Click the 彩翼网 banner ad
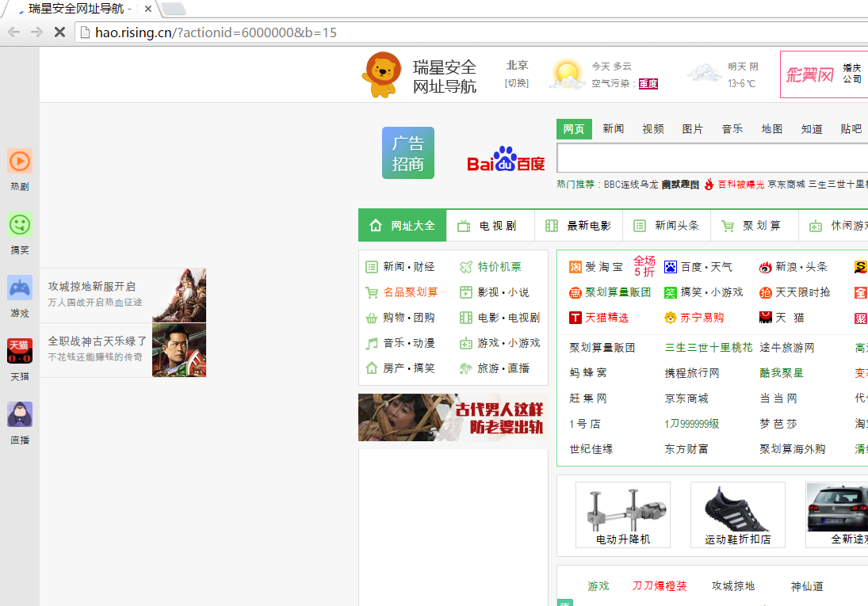Image resolution: width=868 pixels, height=606 pixels. [824, 74]
